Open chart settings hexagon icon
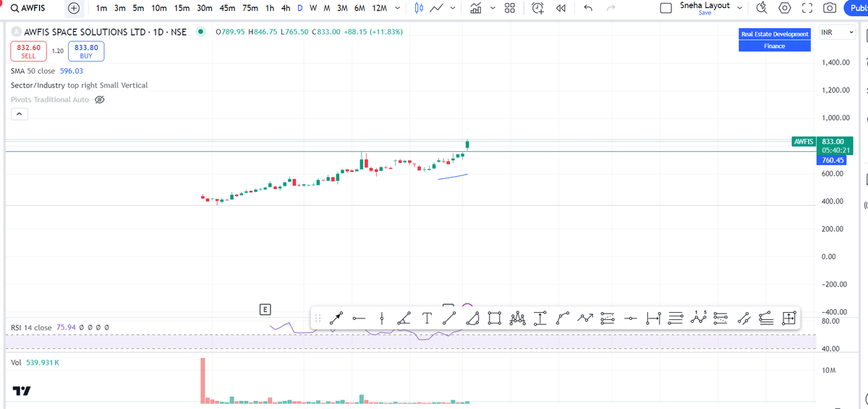The image size is (868, 409). [786, 9]
